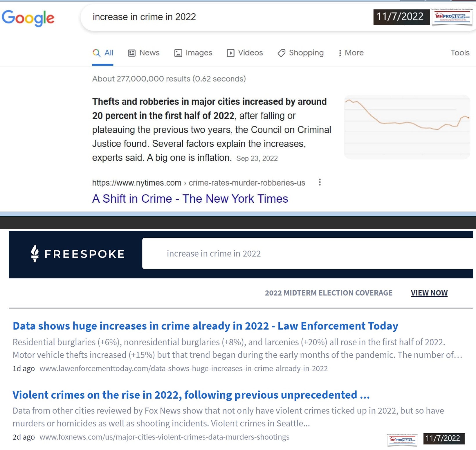Expand the More search options menu
Viewport: 476px width, 450px height.
coord(351,53)
